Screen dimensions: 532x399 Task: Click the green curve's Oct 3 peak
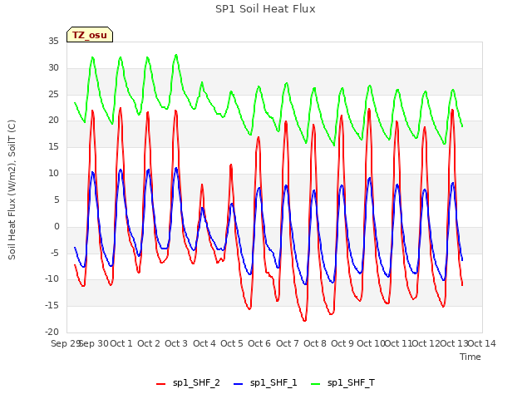click(176, 55)
